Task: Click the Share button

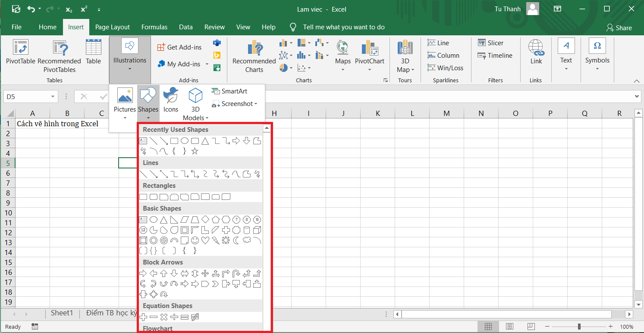Action: pyautogui.click(x=619, y=28)
